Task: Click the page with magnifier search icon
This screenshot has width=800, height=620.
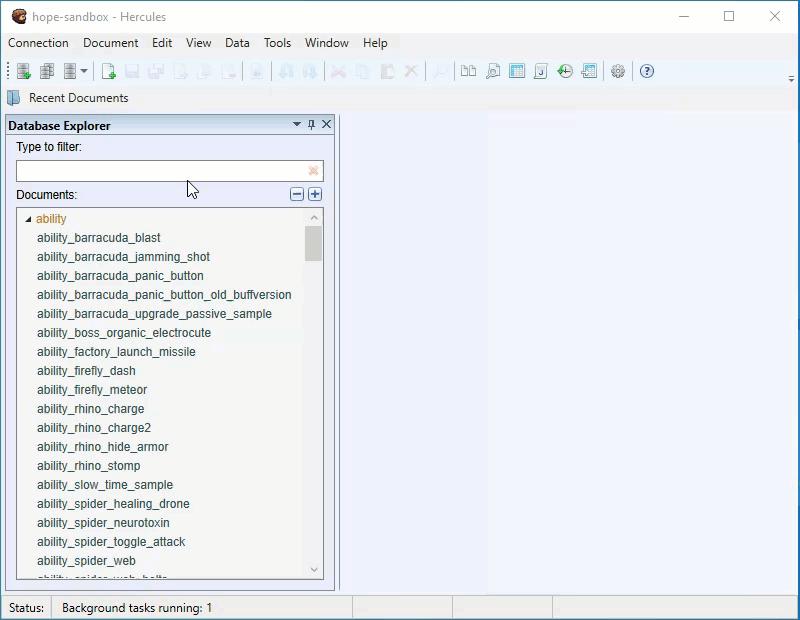Action: 493,71
